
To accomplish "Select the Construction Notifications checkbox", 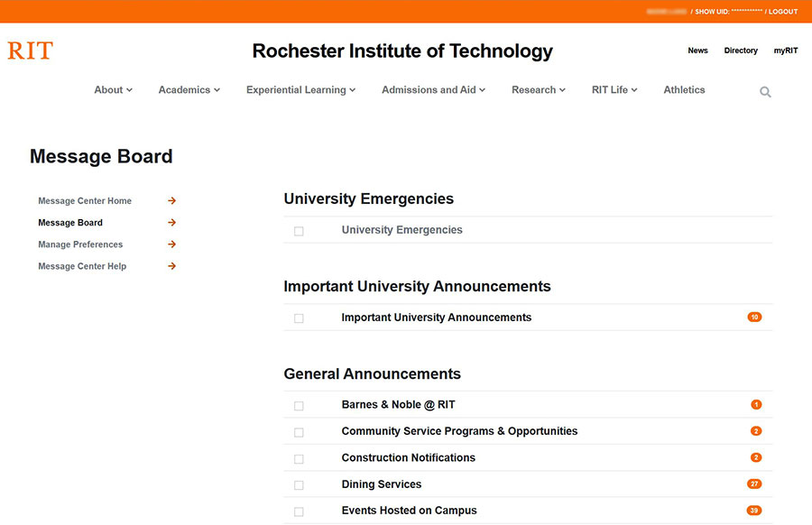I will pyautogui.click(x=299, y=459).
